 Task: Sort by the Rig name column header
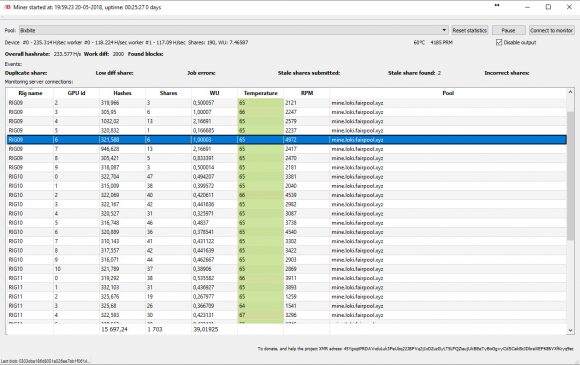tap(30, 93)
